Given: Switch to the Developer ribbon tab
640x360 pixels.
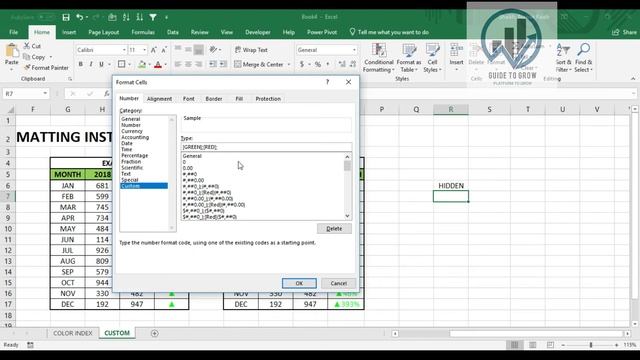Looking at the screenshot, I should pyautogui.click(x=258, y=32).
